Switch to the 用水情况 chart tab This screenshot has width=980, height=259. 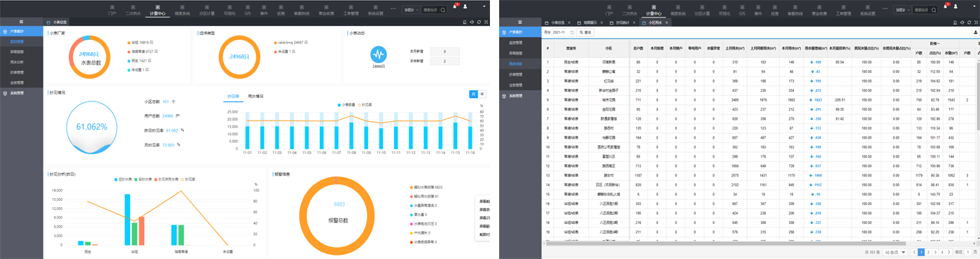tap(255, 96)
